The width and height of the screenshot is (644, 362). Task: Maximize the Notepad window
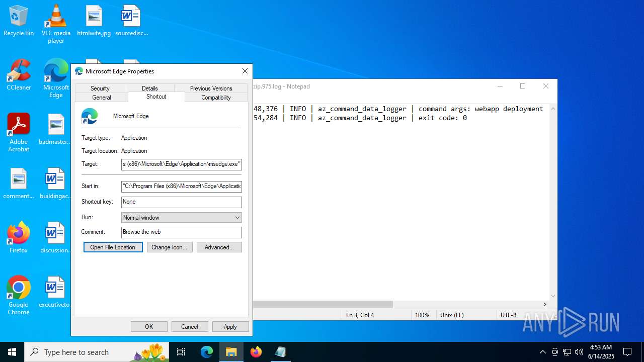click(x=523, y=86)
